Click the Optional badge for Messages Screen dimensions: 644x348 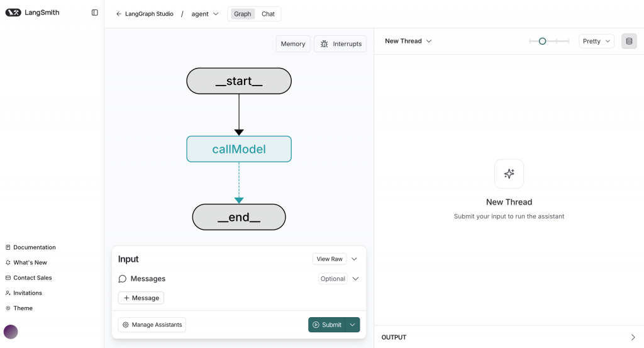[333, 279]
